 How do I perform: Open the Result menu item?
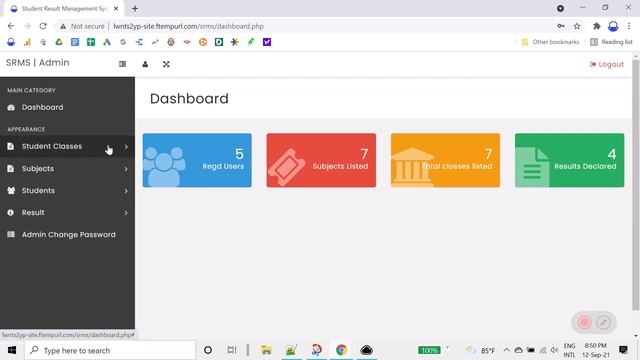(x=33, y=213)
